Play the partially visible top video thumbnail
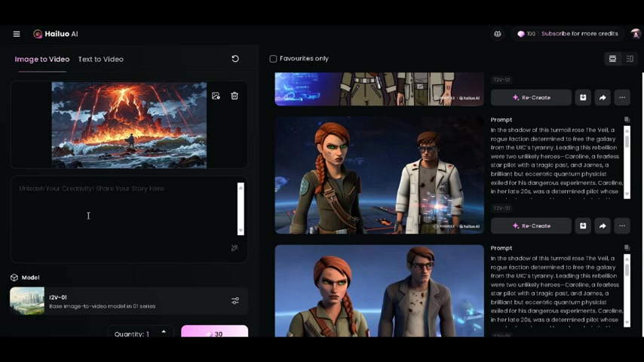 (379, 89)
